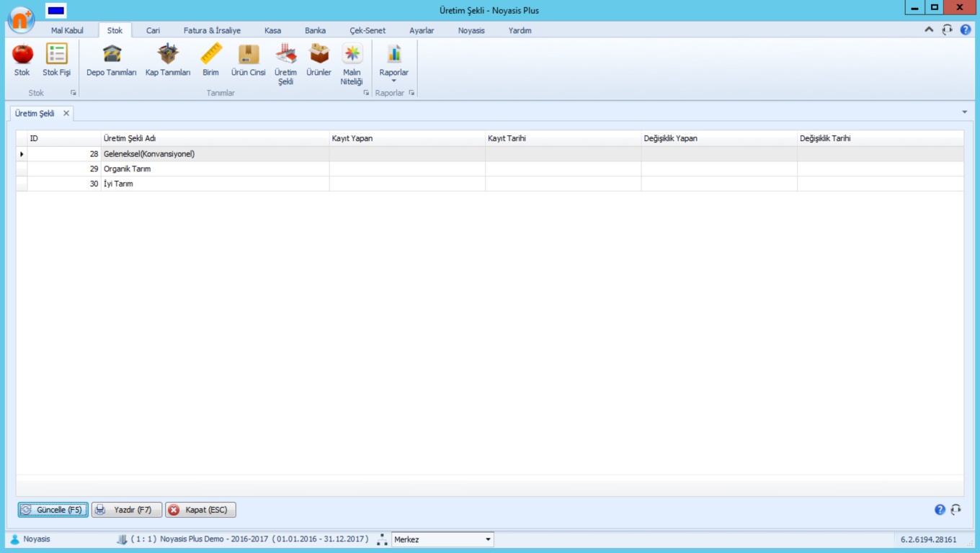
Task: Select the Organik Tarım row
Action: click(x=490, y=169)
